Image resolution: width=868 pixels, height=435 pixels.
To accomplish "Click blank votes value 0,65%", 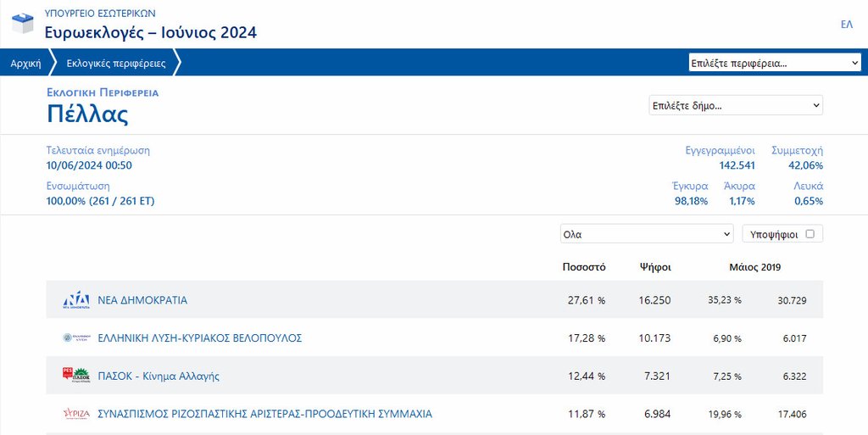I will [809, 201].
